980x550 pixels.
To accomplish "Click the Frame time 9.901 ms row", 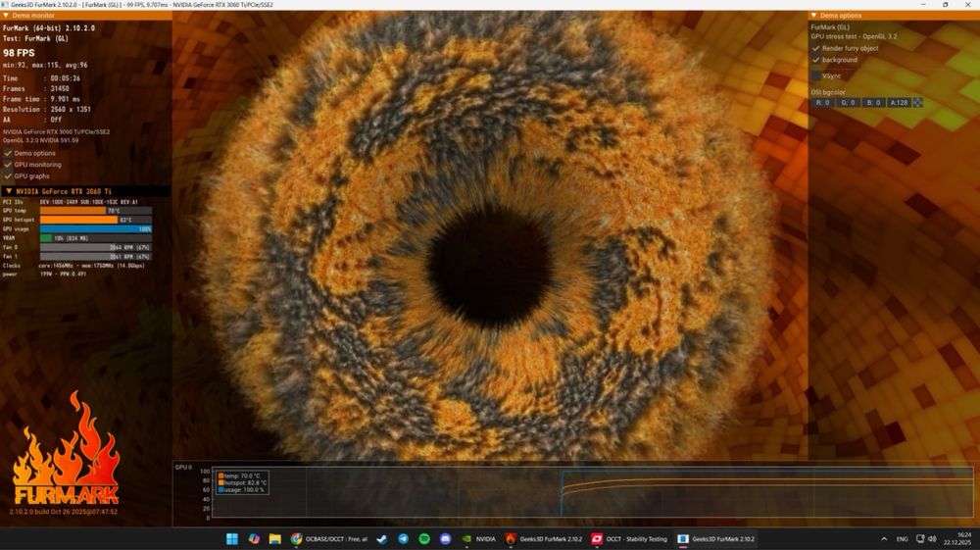I will click(x=41, y=99).
